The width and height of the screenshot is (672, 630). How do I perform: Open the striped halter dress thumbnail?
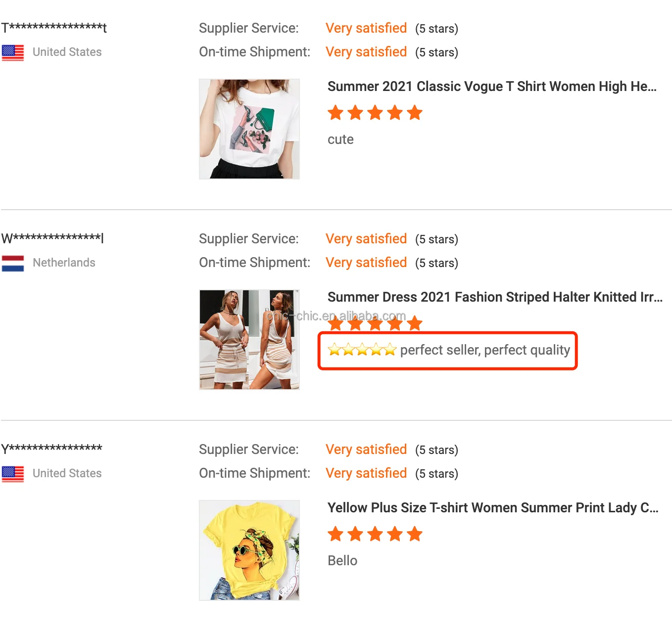pos(249,340)
